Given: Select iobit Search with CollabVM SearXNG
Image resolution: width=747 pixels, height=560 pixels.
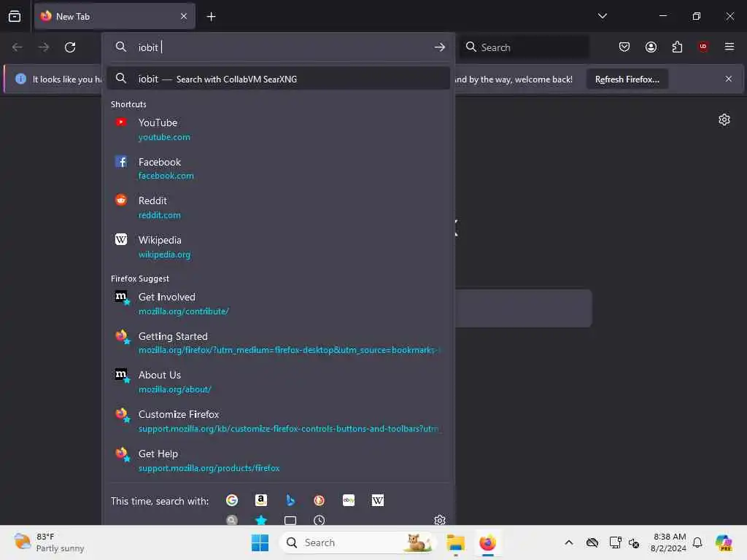Looking at the screenshot, I should (278, 79).
